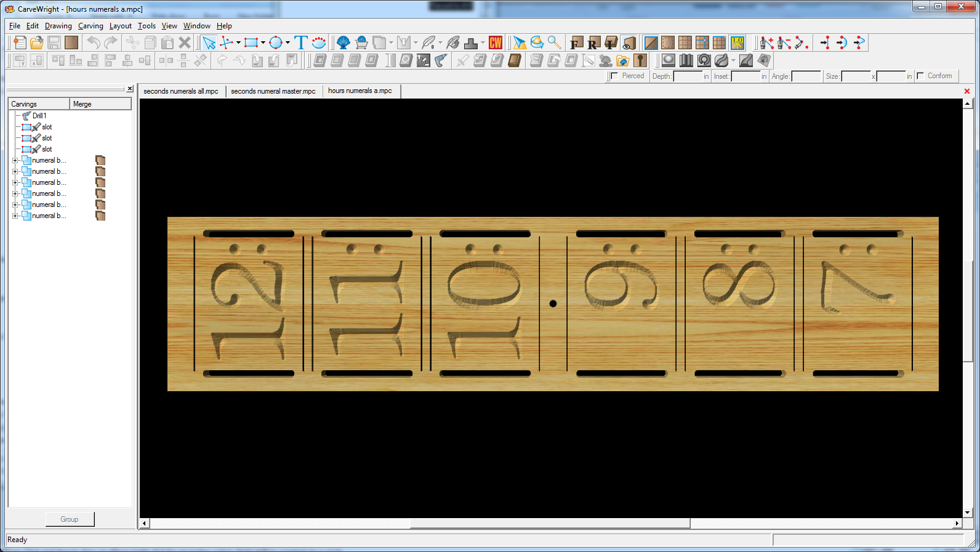The image size is (980, 552).
Task: Toggle the diagonal shaded board display mode
Action: coord(651,43)
